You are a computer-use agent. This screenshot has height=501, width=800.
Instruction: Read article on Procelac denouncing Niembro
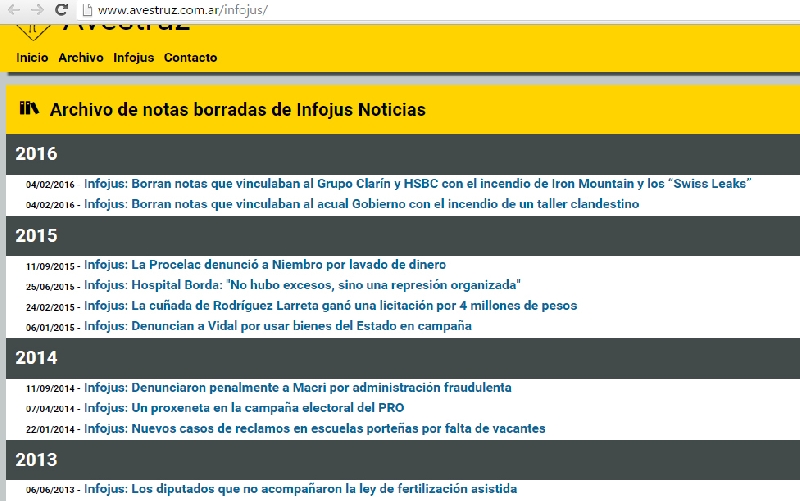pos(264,265)
